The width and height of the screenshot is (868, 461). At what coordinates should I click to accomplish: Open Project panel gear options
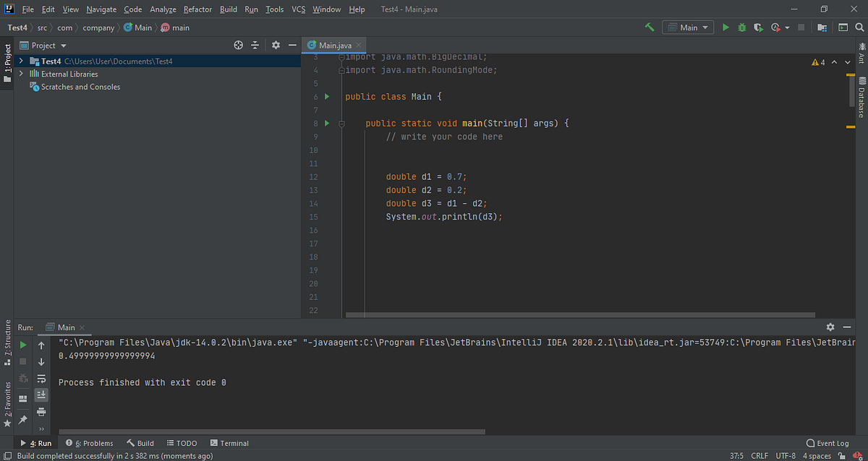pyautogui.click(x=276, y=45)
